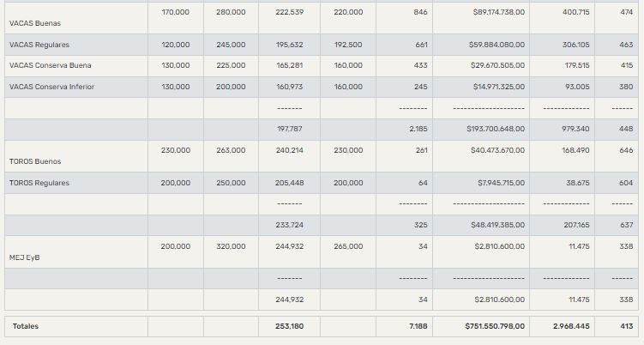Screen dimensions: 644x345
Task: Click the VACAS subtotal amount $193.700.648,00
Action: pos(496,129)
